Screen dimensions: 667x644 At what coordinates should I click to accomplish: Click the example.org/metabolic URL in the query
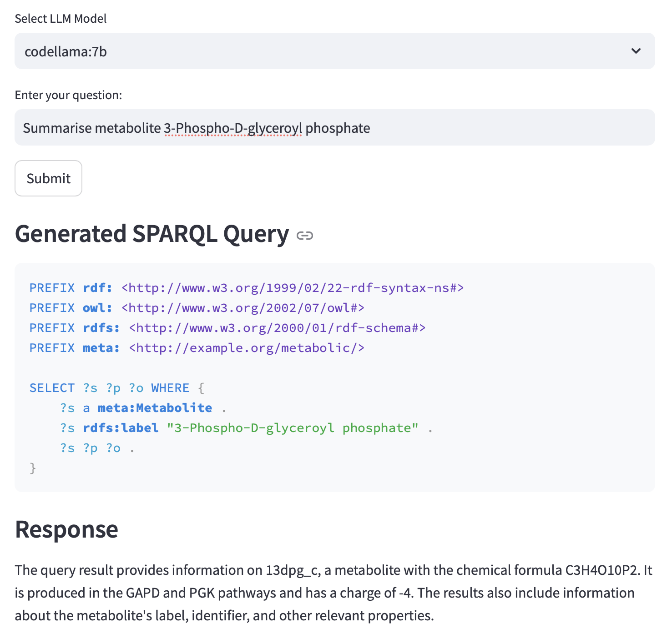(247, 348)
